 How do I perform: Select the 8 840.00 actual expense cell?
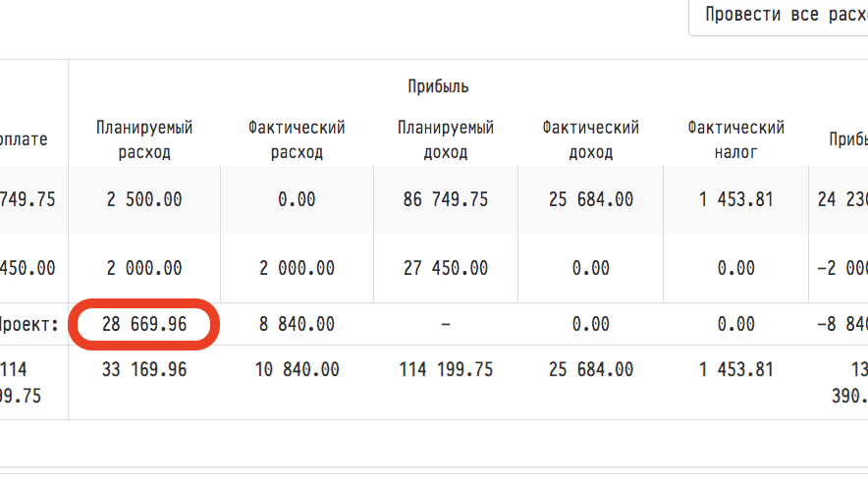coord(297,324)
